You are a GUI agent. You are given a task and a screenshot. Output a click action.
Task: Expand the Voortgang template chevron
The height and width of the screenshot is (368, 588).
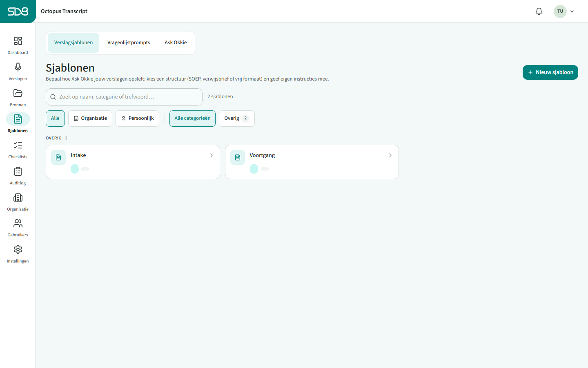click(x=390, y=155)
